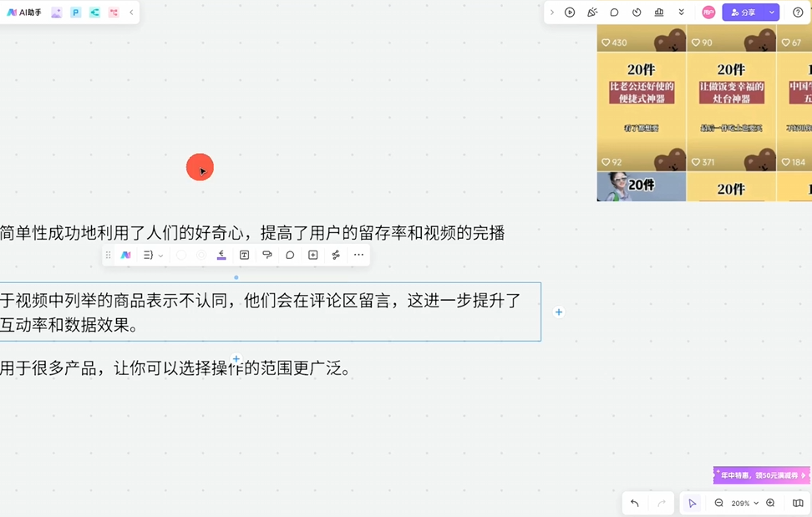Zoom out using the minus magnifier
This screenshot has width=812, height=517.
(x=718, y=503)
